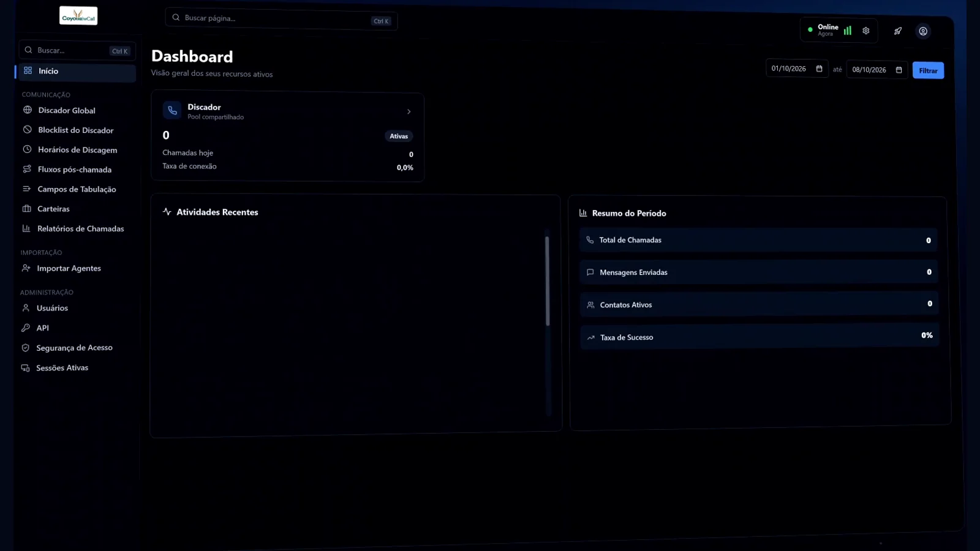Click the Discador Global globe icon

[x=28, y=110]
